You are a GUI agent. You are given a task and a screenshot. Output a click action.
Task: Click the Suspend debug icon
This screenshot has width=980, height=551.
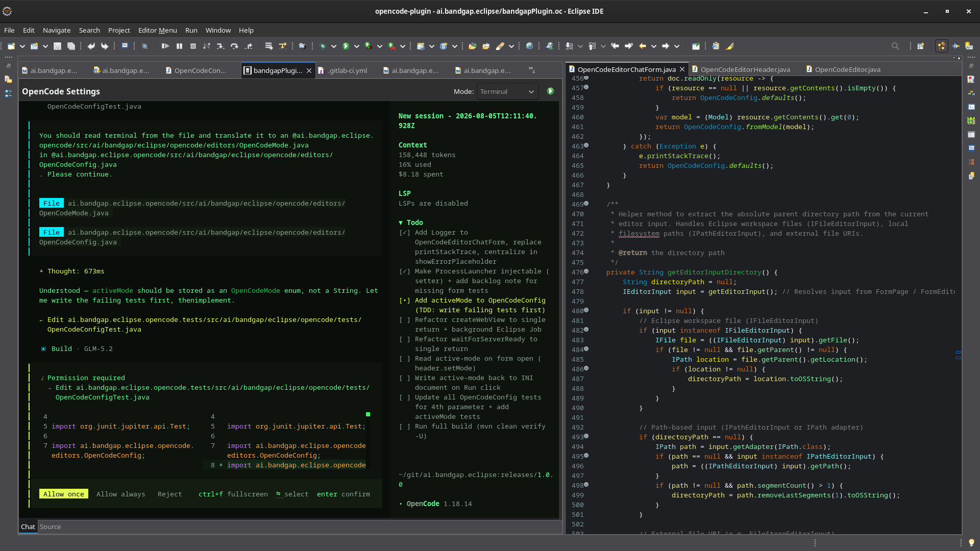tap(179, 46)
